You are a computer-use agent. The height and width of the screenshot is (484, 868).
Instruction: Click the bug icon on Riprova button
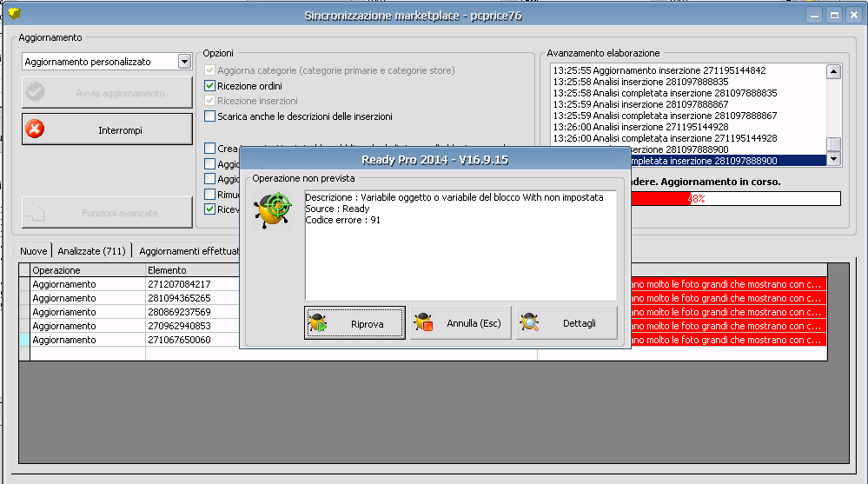[x=319, y=323]
